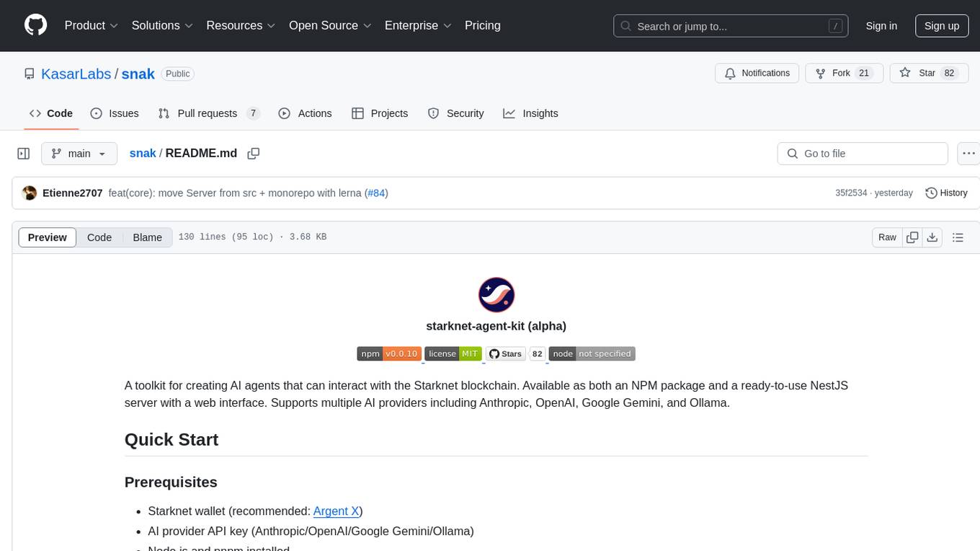The height and width of the screenshot is (551, 980).
Task: Click the README.md file name
Action: click(201, 153)
